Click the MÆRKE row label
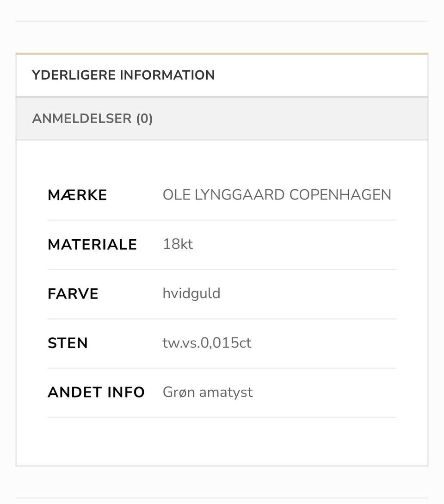 [77, 194]
